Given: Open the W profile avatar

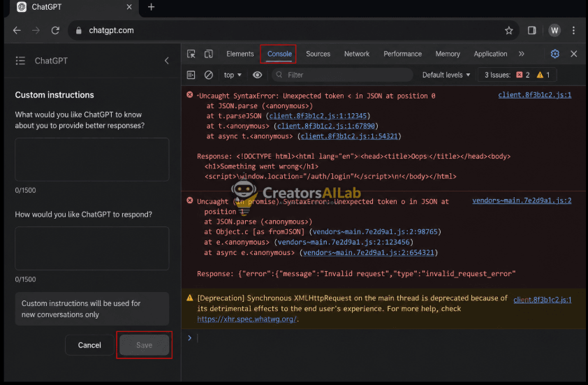Looking at the screenshot, I should point(554,31).
